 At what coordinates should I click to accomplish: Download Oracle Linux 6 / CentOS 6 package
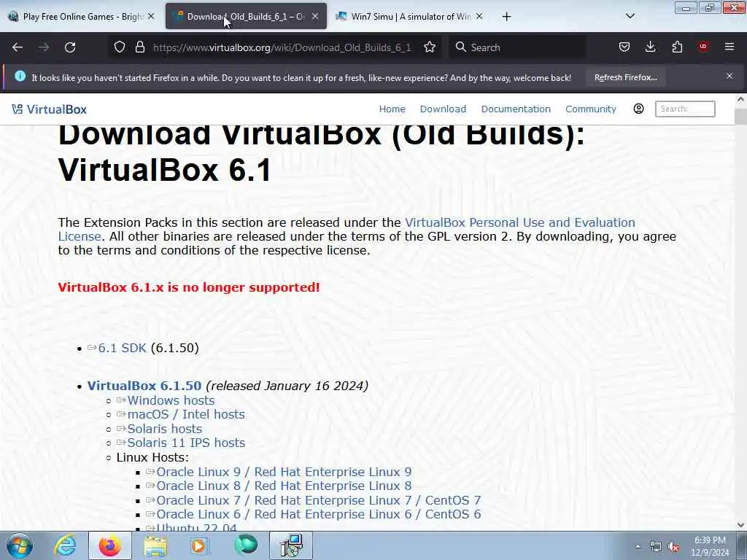click(318, 514)
